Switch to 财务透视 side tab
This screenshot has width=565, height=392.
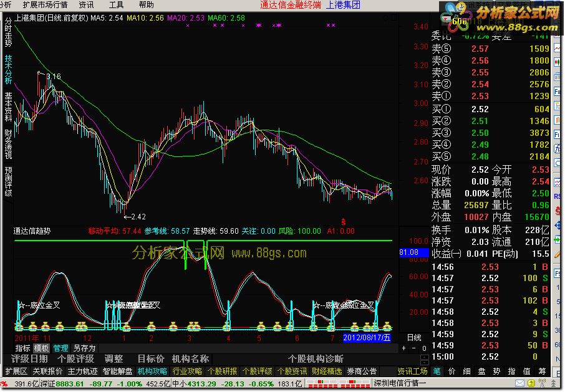click(8, 145)
